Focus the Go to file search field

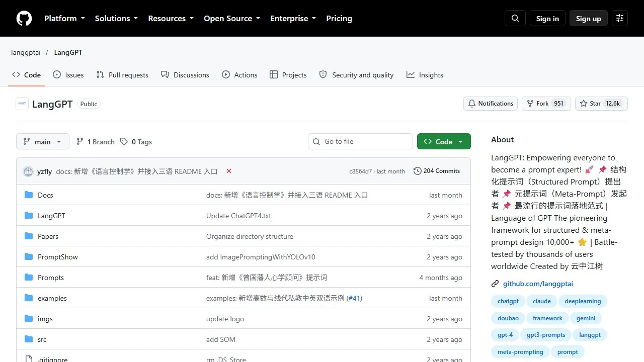coord(360,141)
